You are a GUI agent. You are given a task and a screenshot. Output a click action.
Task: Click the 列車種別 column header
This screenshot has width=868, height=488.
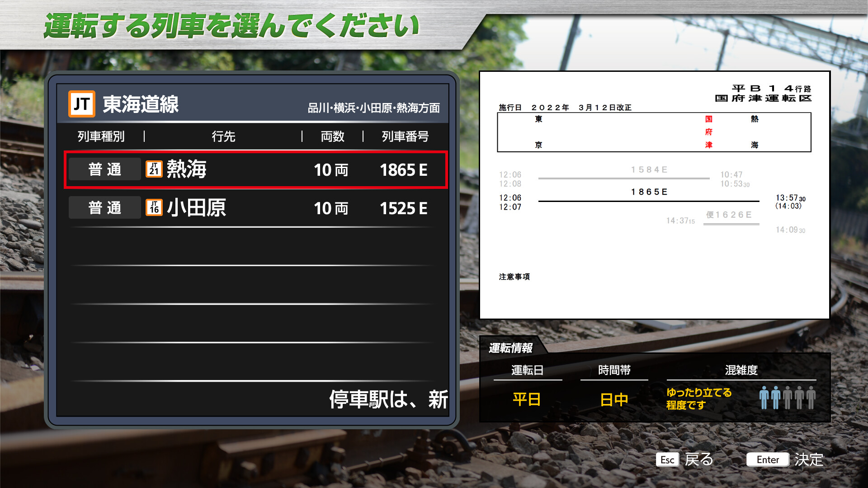tap(101, 136)
